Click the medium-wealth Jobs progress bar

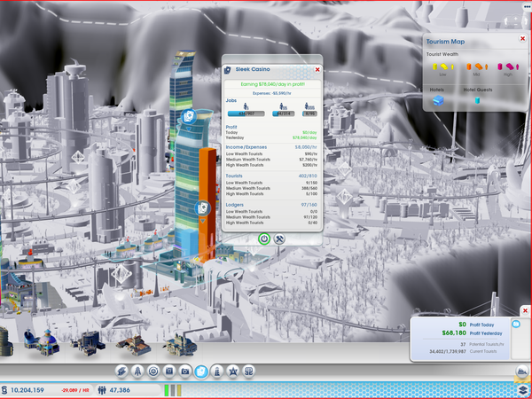coord(284,113)
